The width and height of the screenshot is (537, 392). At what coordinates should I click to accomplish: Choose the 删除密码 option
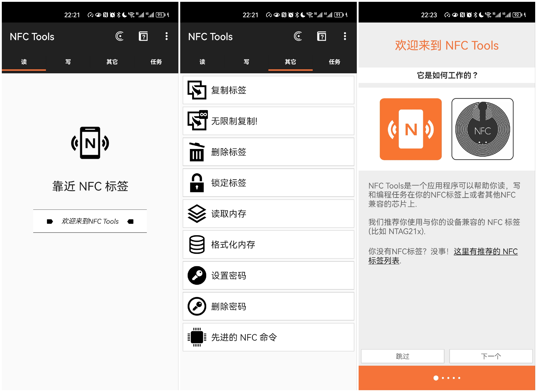(268, 306)
